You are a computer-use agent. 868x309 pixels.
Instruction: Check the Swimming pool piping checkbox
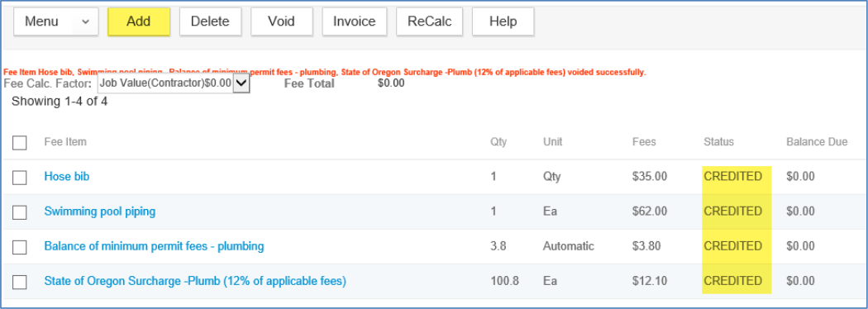[x=19, y=212]
